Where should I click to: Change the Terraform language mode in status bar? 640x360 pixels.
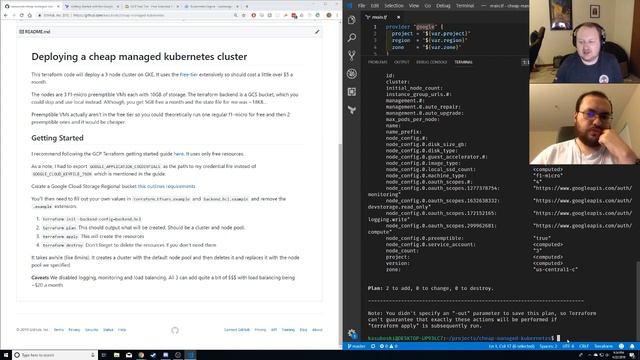603,346
